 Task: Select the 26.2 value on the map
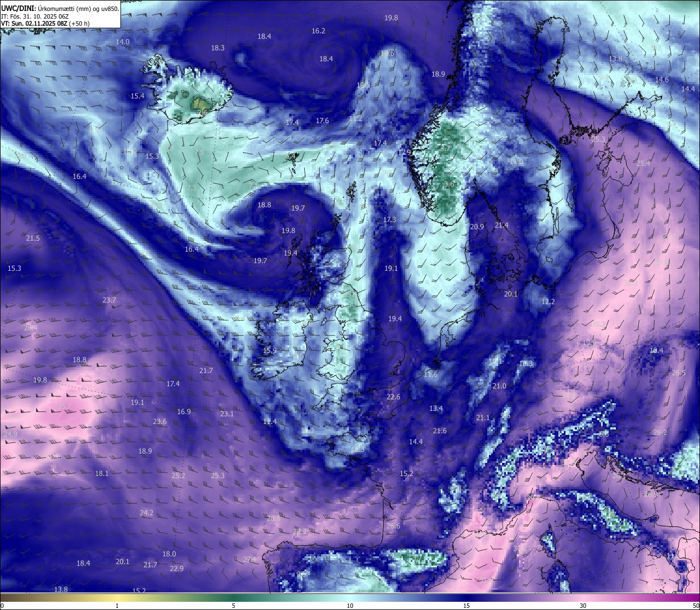(660, 433)
